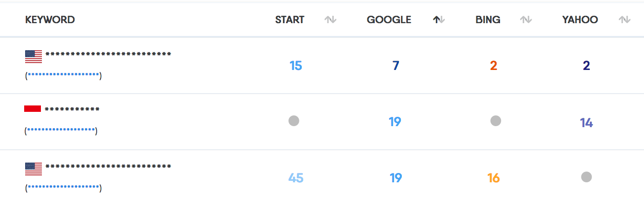Click US flag in third keyword row
The image size is (644, 204).
coord(34,169)
